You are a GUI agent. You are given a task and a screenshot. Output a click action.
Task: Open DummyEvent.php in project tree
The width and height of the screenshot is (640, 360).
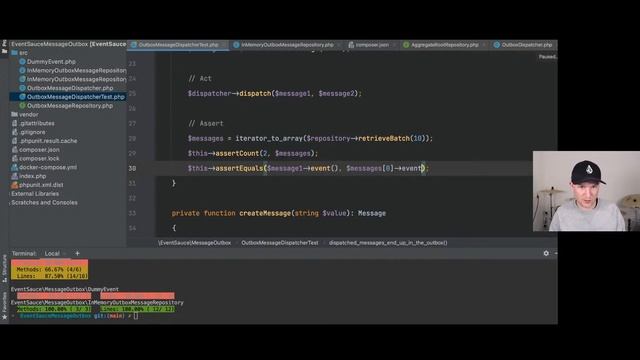51,62
